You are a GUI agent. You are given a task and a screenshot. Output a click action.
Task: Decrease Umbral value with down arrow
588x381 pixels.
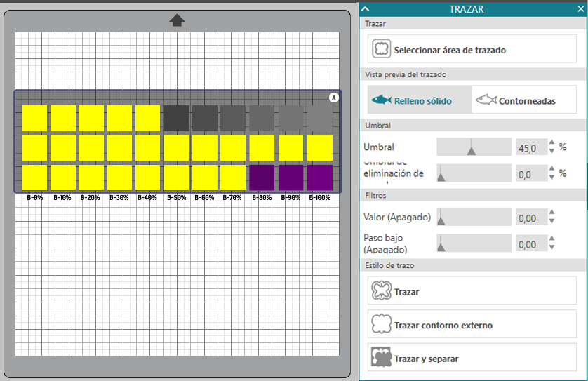pos(552,151)
